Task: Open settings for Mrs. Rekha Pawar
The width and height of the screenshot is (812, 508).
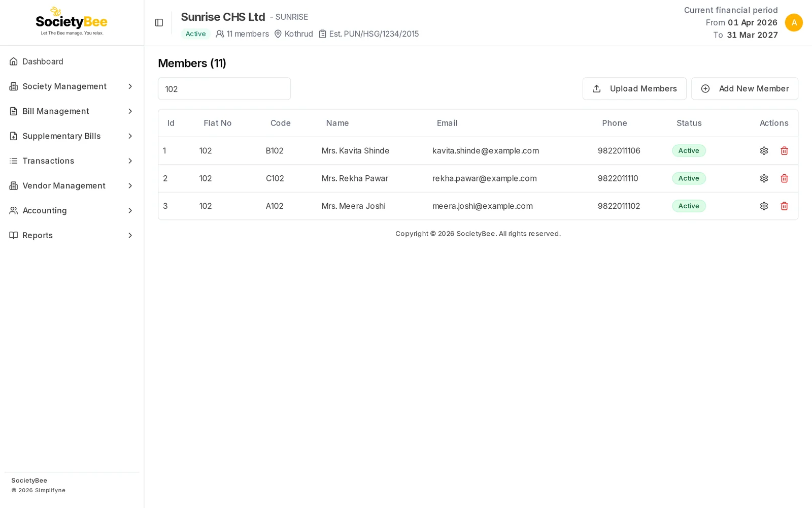Action: click(764, 178)
